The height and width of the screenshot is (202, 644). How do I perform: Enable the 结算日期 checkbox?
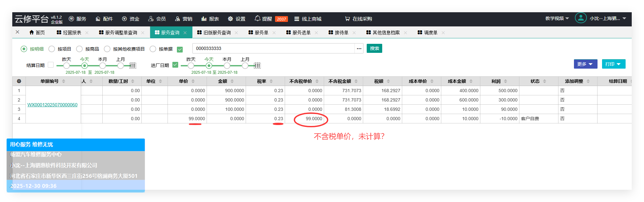pyautogui.click(x=51, y=65)
